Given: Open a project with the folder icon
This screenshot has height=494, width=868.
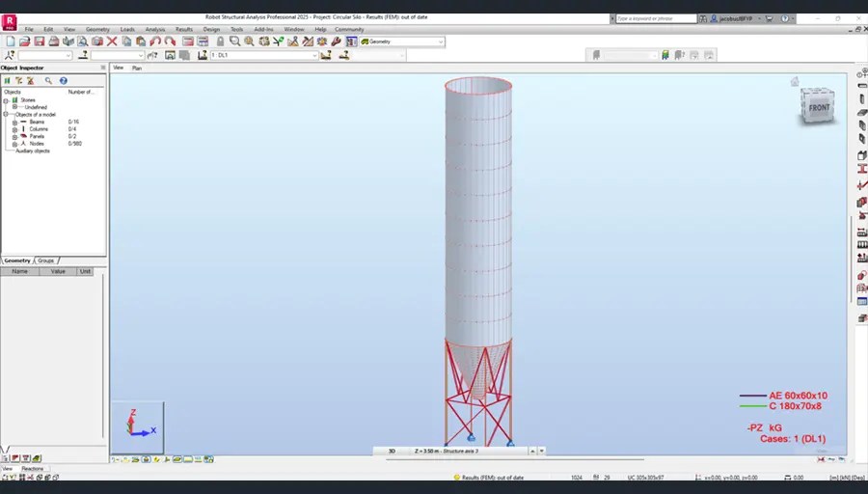Looking at the screenshot, I should pos(24,41).
